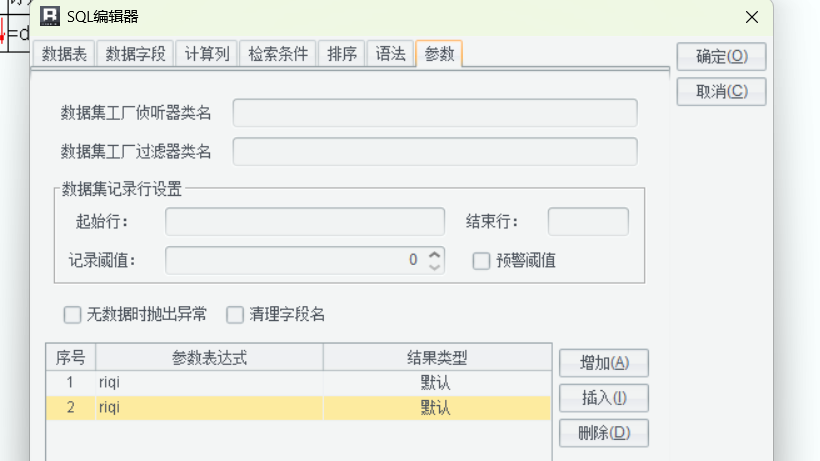Toggle the 无数据时抛出异常 checkbox

coord(72,315)
